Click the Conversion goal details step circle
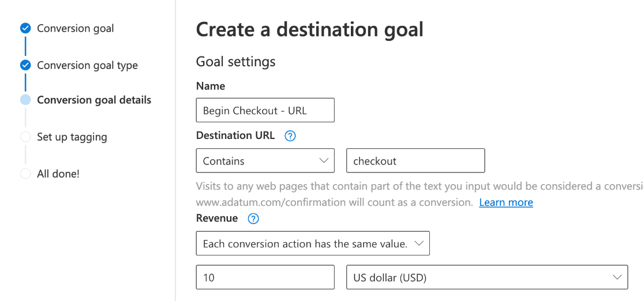Screen dimensions: 644x301 pos(25,100)
